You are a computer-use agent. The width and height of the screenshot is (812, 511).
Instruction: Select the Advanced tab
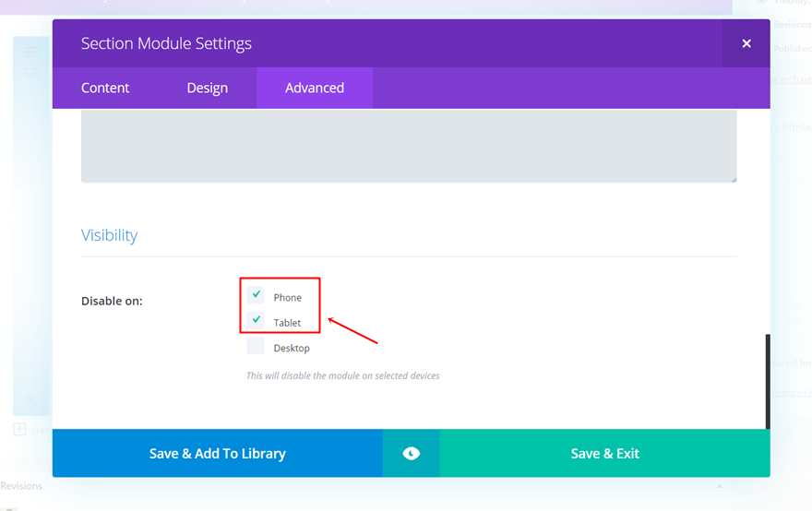(x=315, y=88)
